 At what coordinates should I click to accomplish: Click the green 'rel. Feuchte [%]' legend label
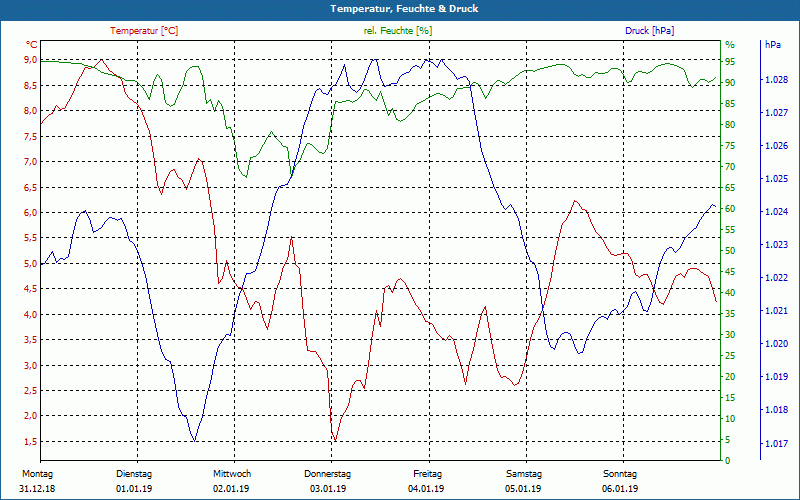[398, 31]
